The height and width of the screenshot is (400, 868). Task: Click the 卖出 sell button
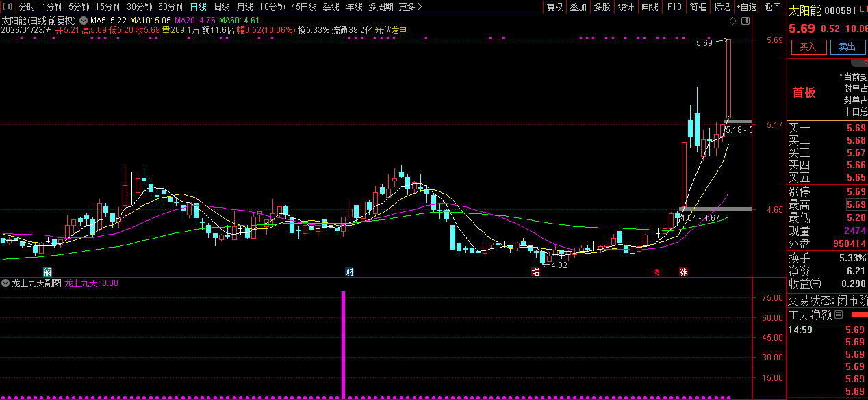[x=847, y=46]
